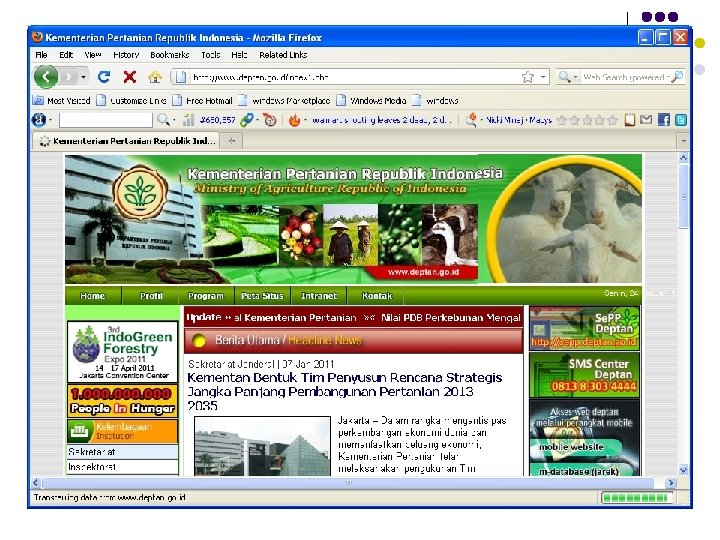The image size is (720, 540).
Task: Rate the site with the star rating
Action: click(587, 120)
